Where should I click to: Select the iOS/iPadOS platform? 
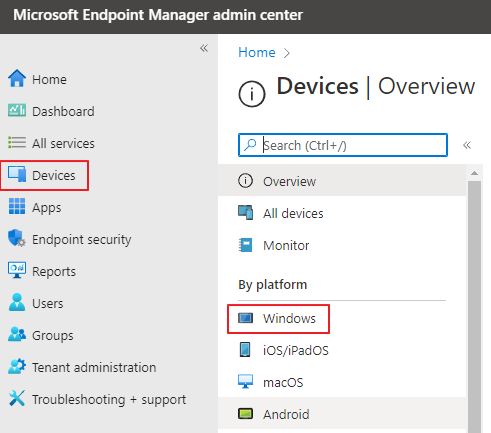point(342,350)
